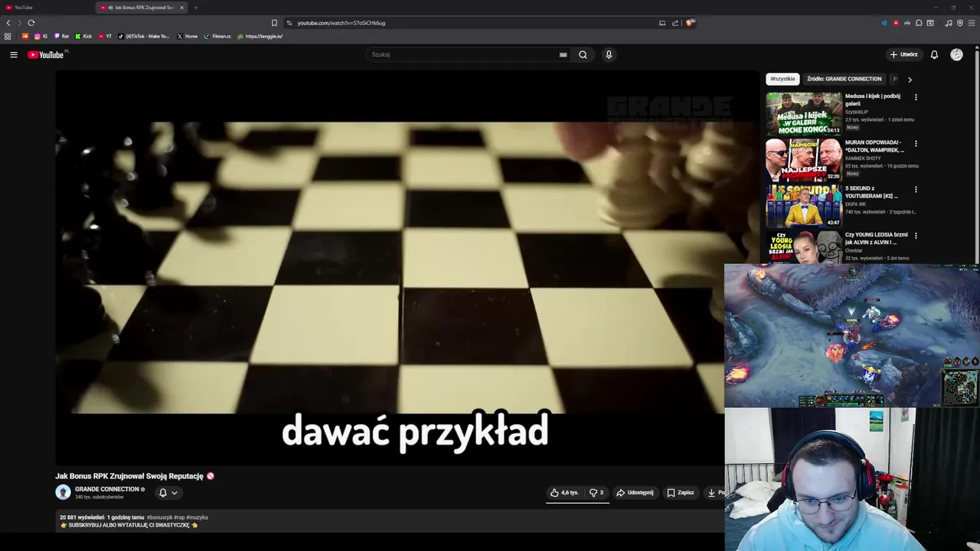The height and width of the screenshot is (551, 980).
Task: Click the #bonusrpk hashtag
Action: pyautogui.click(x=158, y=517)
